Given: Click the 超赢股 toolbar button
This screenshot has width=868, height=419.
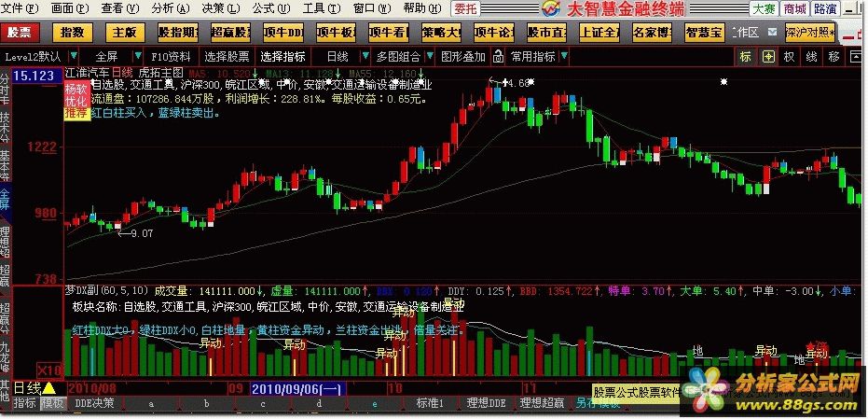Looking at the screenshot, I should (x=230, y=32).
